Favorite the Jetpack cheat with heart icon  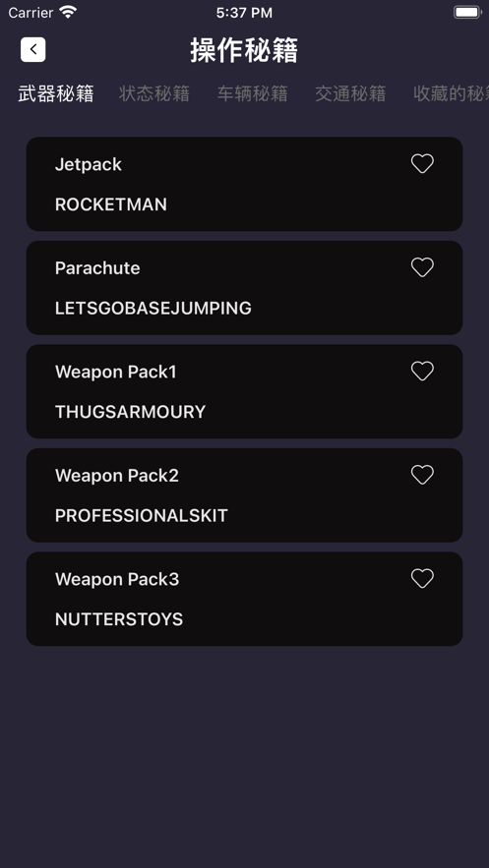pyautogui.click(x=422, y=164)
